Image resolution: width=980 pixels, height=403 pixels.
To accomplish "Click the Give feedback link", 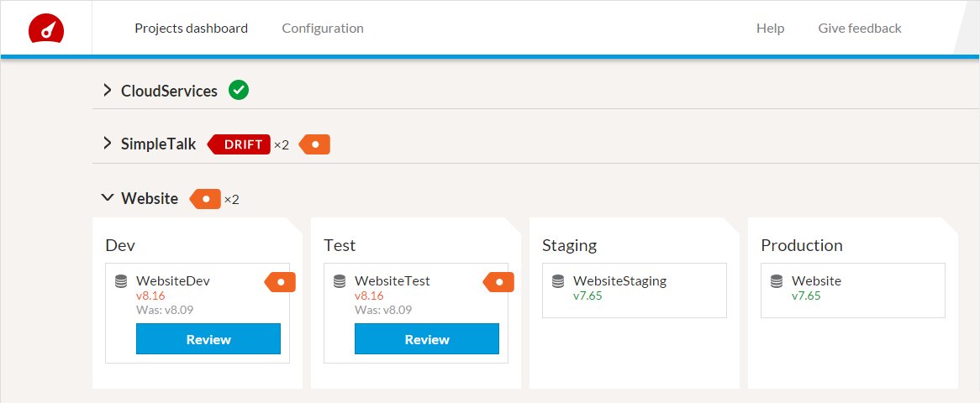I will pyautogui.click(x=860, y=29).
